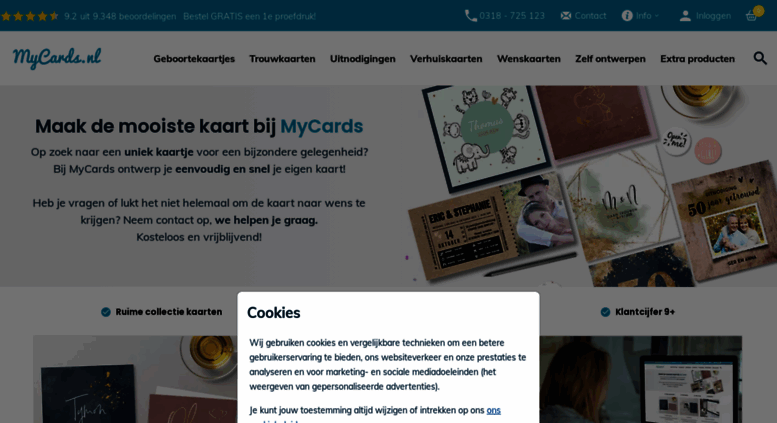Viewport: 777px width, 423px height.
Task: Open Extra producten menu
Action: 697,58
